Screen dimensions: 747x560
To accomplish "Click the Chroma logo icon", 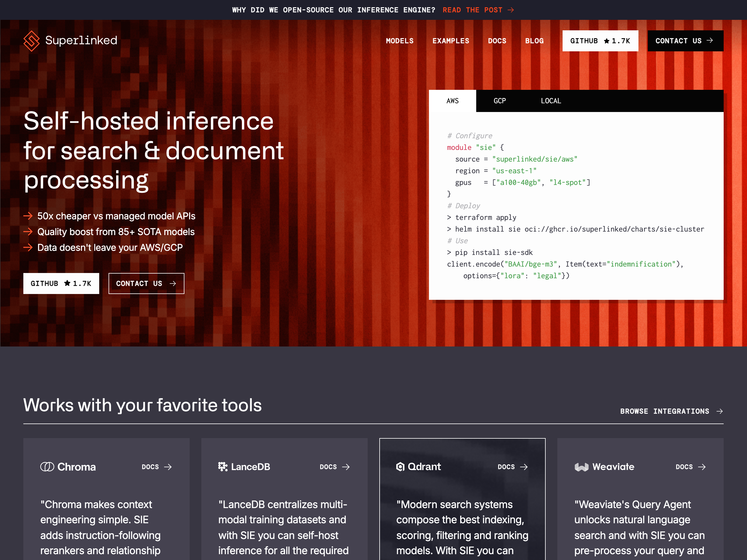I will coord(47,467).
